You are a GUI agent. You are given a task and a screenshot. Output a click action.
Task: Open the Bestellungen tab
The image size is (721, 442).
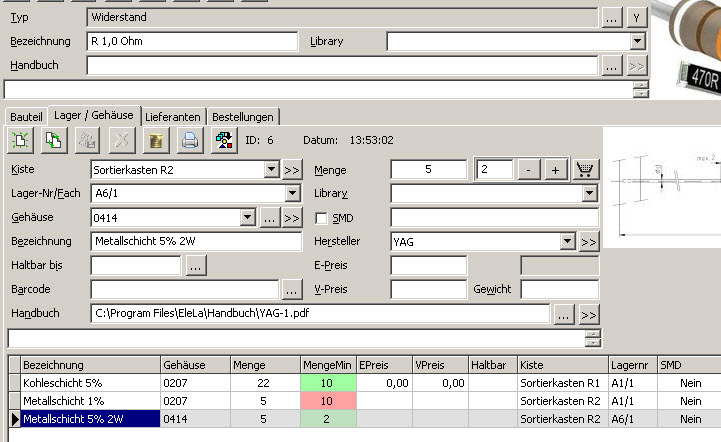pos(243,117)
